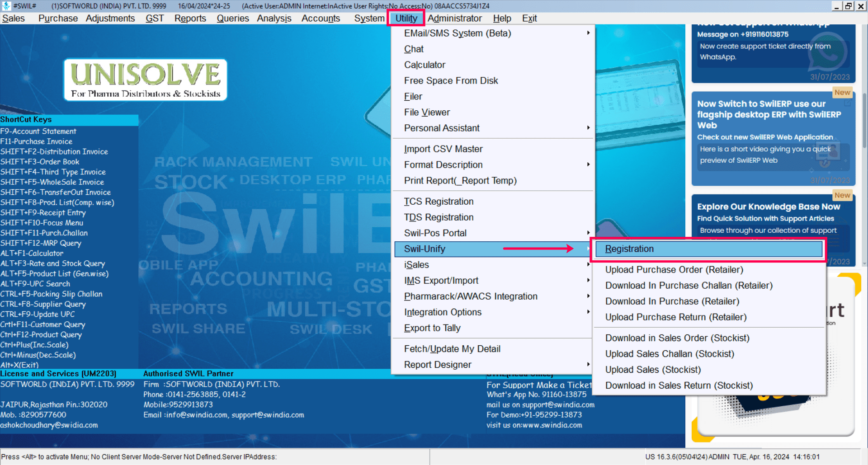Click Registration in Swil-Unify submenu

(x=709, y=249)
